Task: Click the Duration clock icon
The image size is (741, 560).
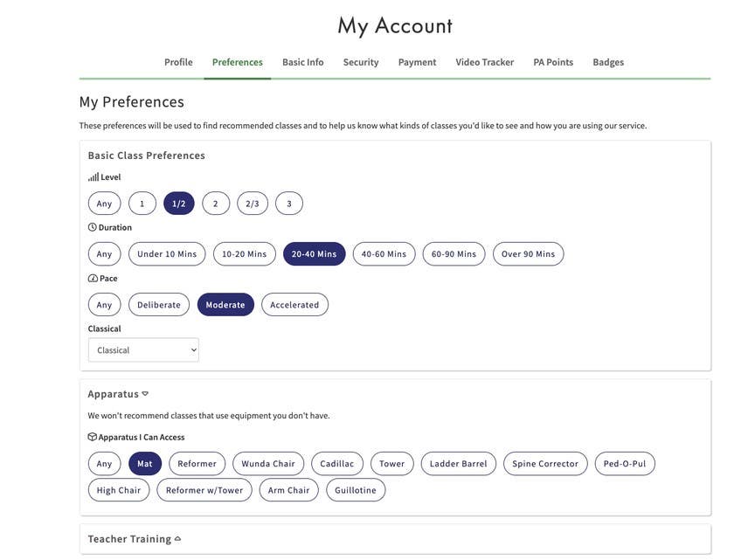Action: point(92,227)
